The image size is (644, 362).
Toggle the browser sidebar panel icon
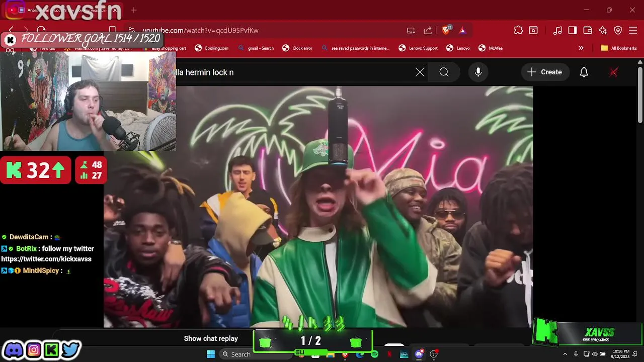coord(573,30)
